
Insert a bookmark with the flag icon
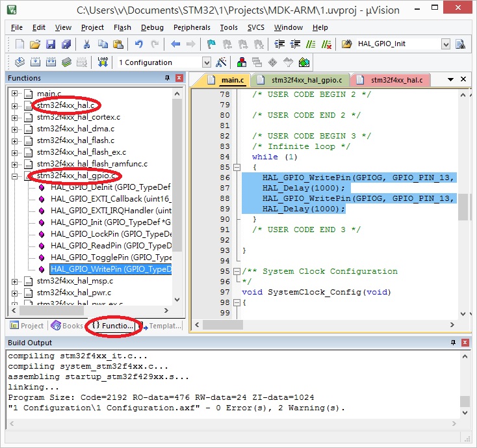pyautogui.click(x=211, y=44)
